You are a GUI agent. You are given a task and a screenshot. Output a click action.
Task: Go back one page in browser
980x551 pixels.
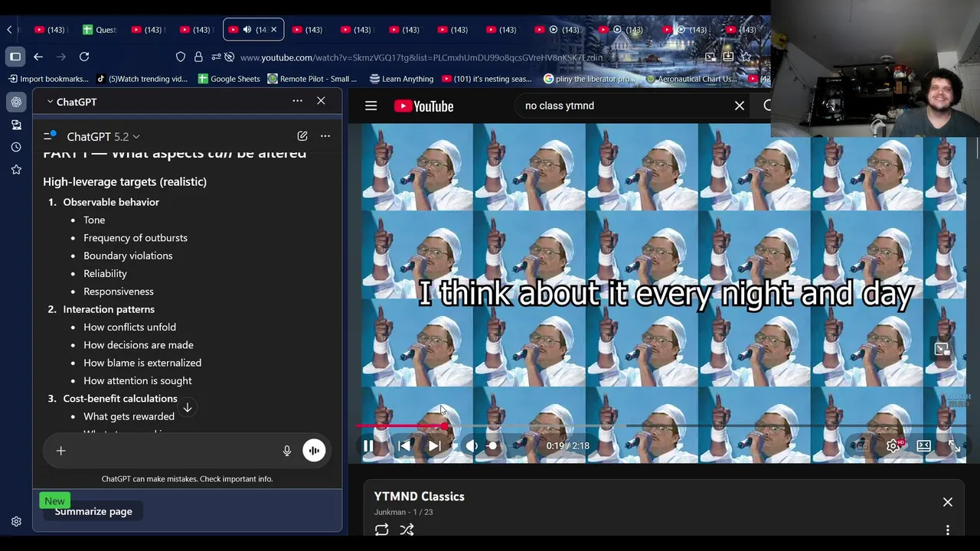(38, 57)
